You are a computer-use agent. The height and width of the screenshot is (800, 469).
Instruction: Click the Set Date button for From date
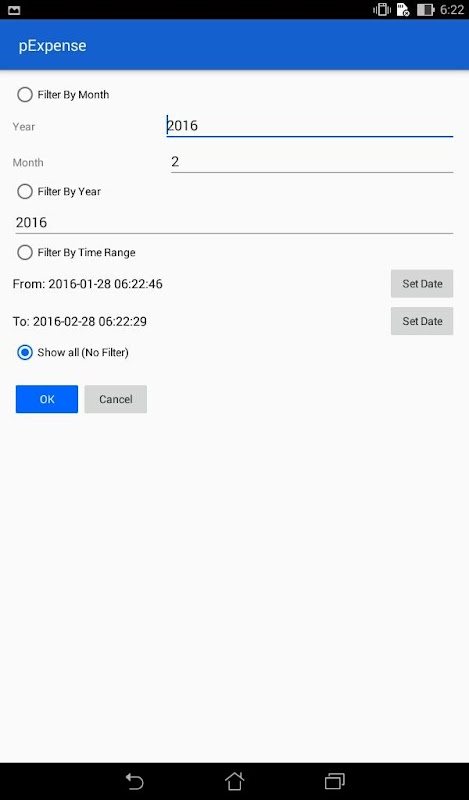tap(422, 284)
